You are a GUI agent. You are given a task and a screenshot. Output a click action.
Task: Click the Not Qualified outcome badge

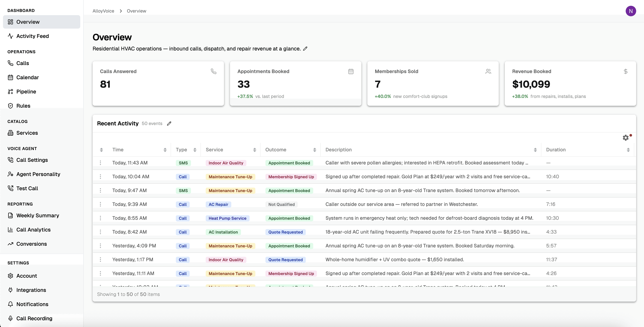[281, 204]
